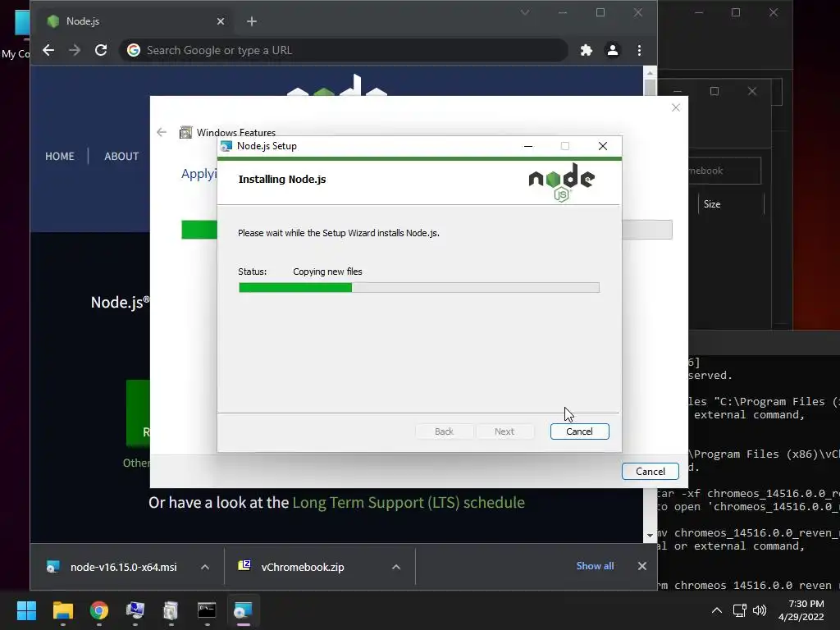Open the network tray icon
The width and height of the screenshot is (840, 630).
pos(740,610)
